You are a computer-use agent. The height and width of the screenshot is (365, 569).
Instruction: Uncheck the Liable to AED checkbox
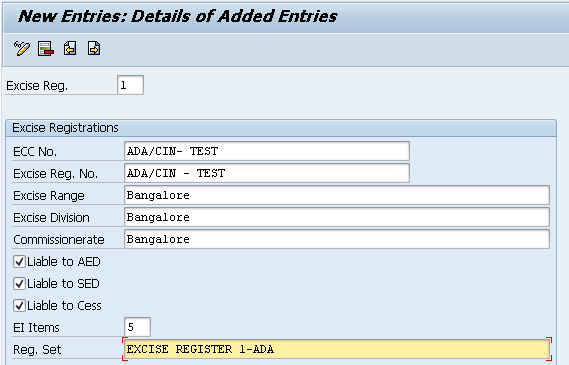19,262
